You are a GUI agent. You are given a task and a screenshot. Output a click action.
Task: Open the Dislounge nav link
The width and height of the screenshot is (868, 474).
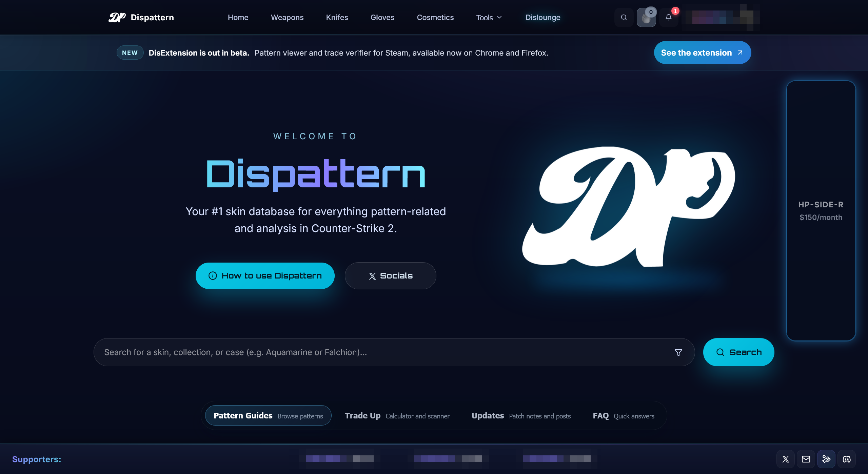542,18
